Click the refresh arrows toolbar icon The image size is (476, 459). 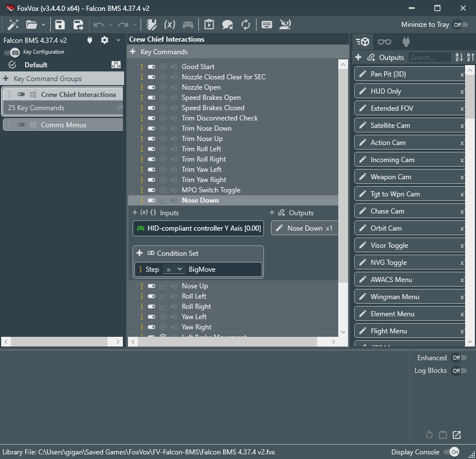(x=246, y=25)
